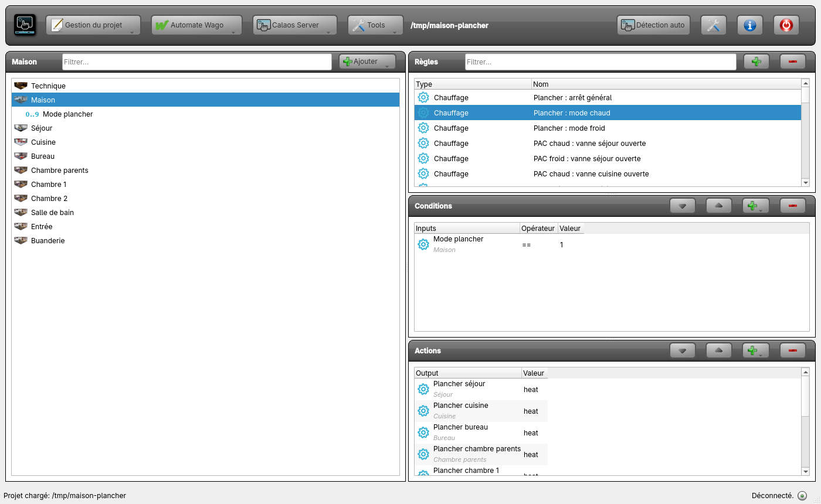This screenshot has width=821, height=504.
Task: Select rule PAC froid : vanne séjour ouverte
Action: [x=608, y=158]
